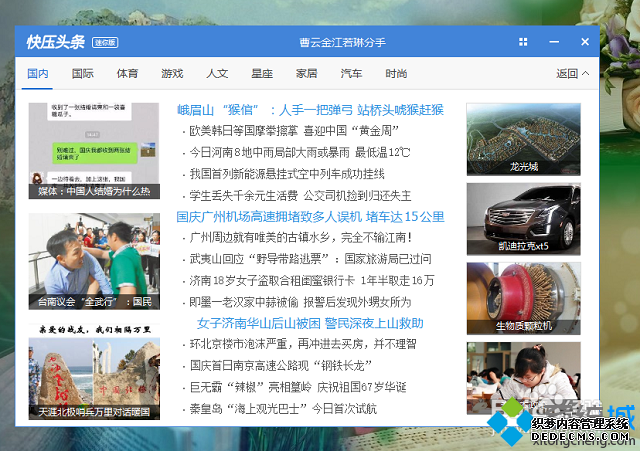
Task: Open headline 峨眉山“猴倌”人手一把弹弓
Action: pos(310,110)
